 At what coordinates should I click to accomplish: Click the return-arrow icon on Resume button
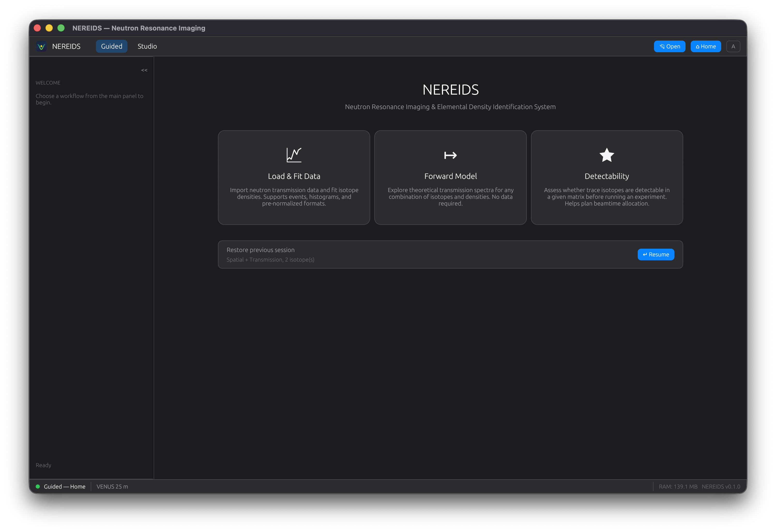tap(644, 254)
